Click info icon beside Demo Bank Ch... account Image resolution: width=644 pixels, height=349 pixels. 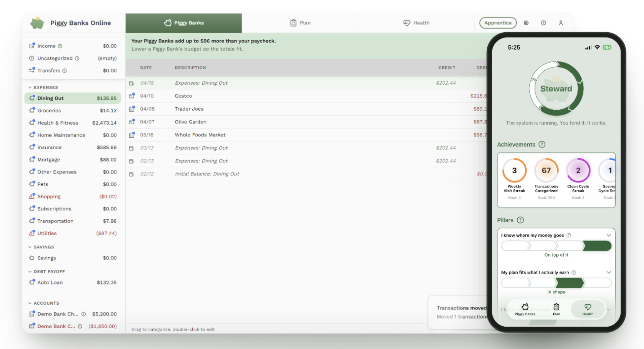click(84, 314)
